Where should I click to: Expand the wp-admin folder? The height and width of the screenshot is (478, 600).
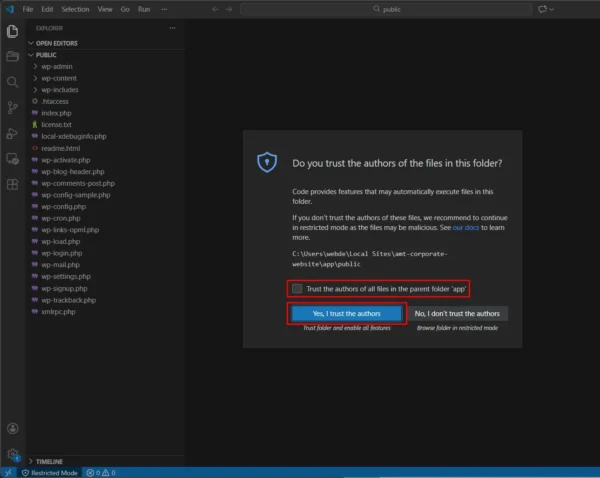56,66
